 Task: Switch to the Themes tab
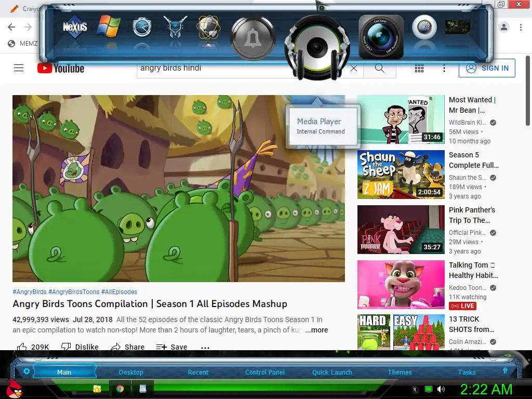[x=400, y=372]
